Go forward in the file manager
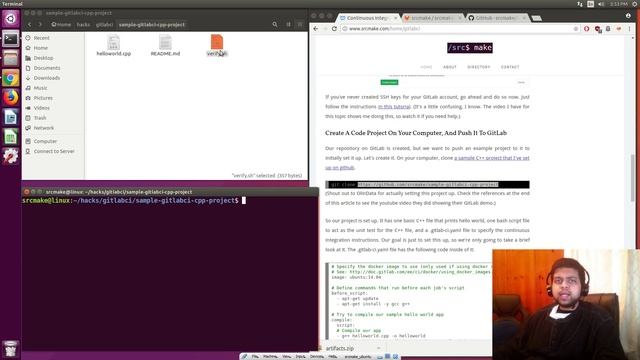Image resolution: width=640 pixels, height=360 pixels. (x=40, y=24)
